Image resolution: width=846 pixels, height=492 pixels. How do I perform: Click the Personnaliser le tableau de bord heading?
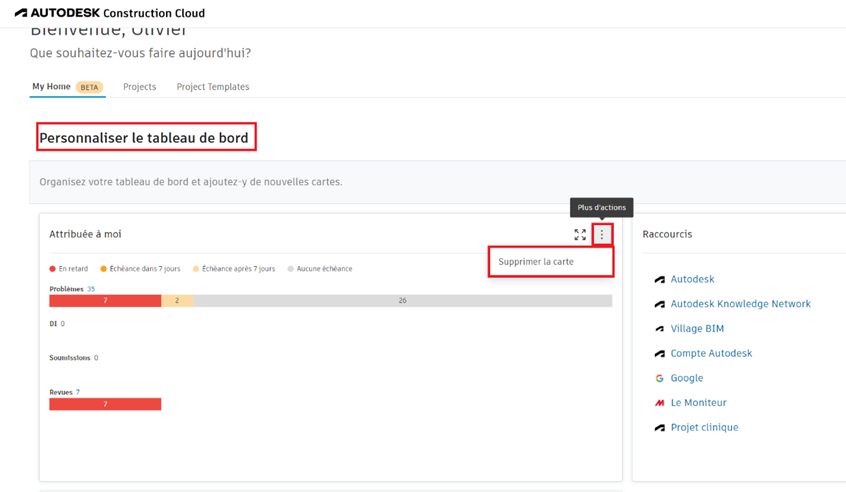point(144,138)
